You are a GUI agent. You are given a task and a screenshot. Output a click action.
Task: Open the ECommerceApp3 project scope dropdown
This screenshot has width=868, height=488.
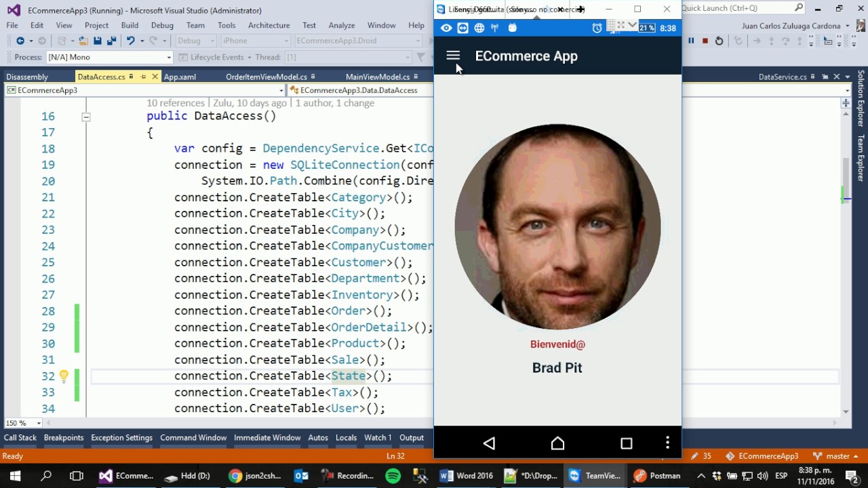145,90
